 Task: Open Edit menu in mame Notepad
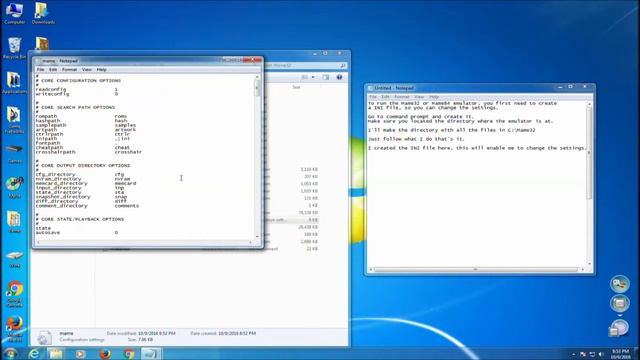coord(53,70)
